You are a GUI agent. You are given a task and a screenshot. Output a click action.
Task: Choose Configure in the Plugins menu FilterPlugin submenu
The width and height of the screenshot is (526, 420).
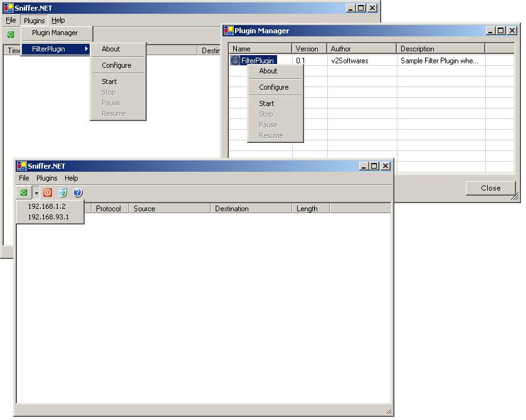pos(117,65)
